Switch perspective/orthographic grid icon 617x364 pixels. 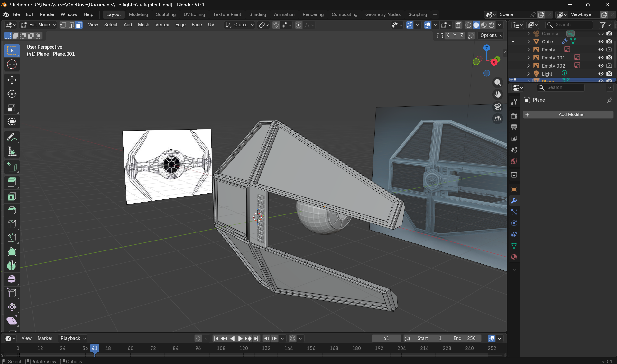[498, 119]
